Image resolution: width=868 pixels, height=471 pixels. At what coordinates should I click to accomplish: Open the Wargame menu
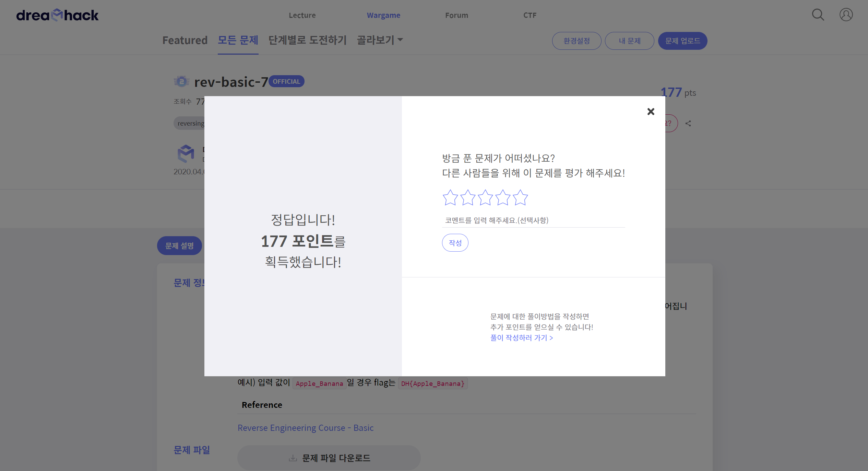pyautogui.click(x=383, y=15)
